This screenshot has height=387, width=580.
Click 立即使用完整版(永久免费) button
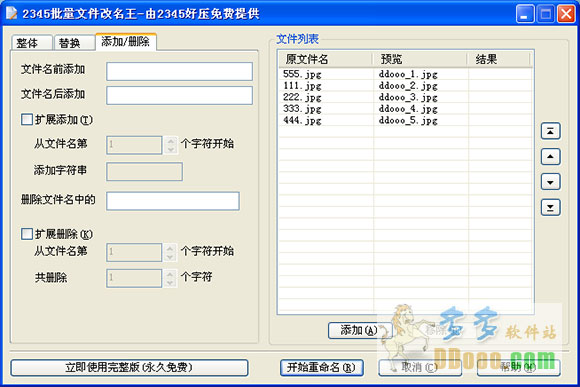(129, 368)
